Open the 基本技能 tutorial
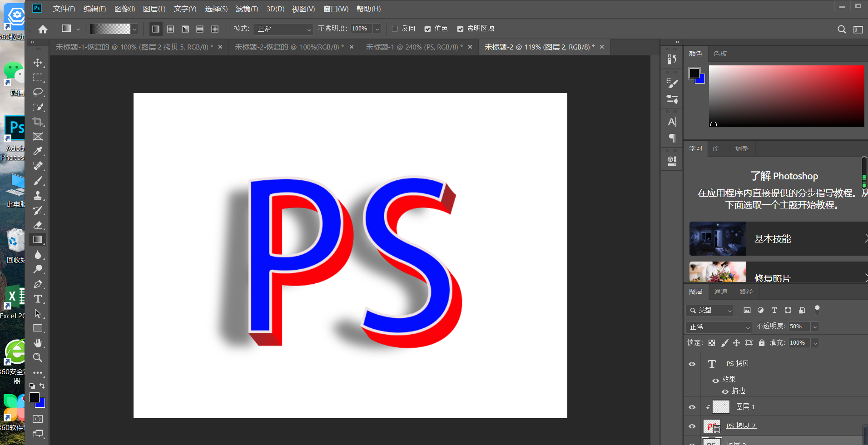The image size is (868, 445). [x=773, y=239]
